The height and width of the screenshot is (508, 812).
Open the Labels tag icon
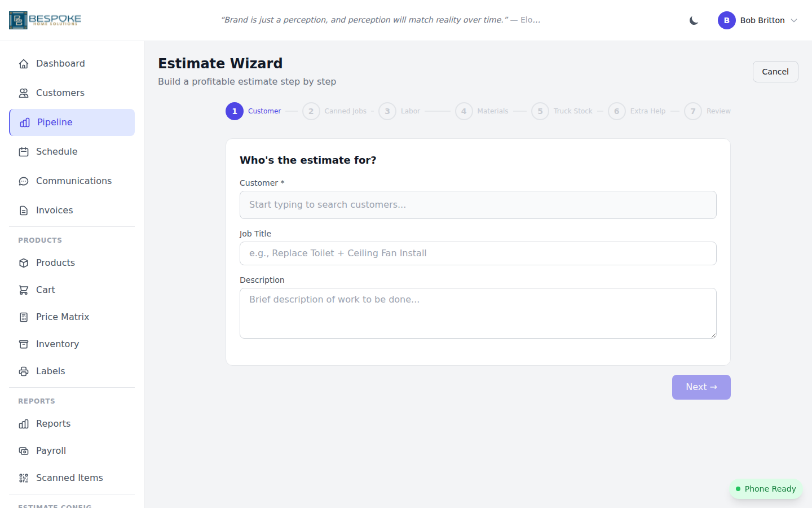tap(23, 371)
